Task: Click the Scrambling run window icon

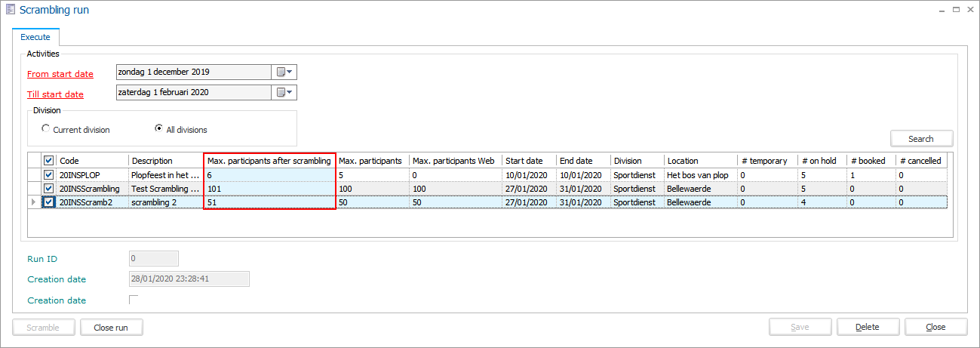Action: [10, 10]
